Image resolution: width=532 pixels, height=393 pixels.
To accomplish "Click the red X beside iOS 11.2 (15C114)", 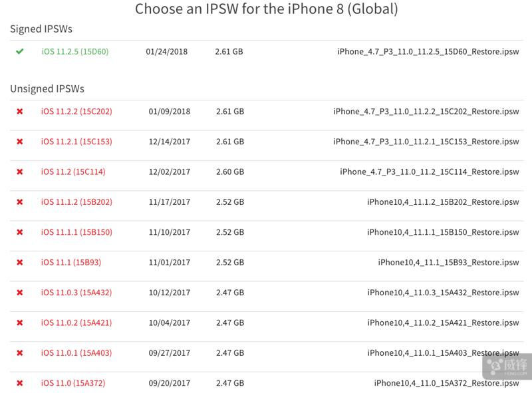I will coord(20,172).
